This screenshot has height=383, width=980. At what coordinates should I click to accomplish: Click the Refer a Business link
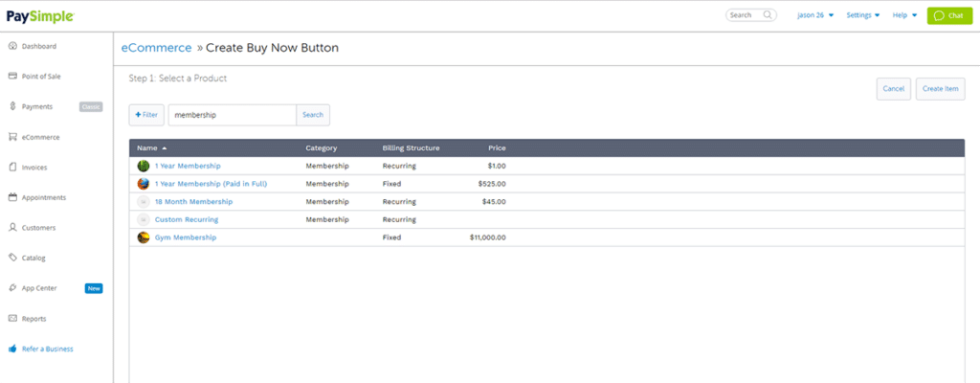(48, 349)
